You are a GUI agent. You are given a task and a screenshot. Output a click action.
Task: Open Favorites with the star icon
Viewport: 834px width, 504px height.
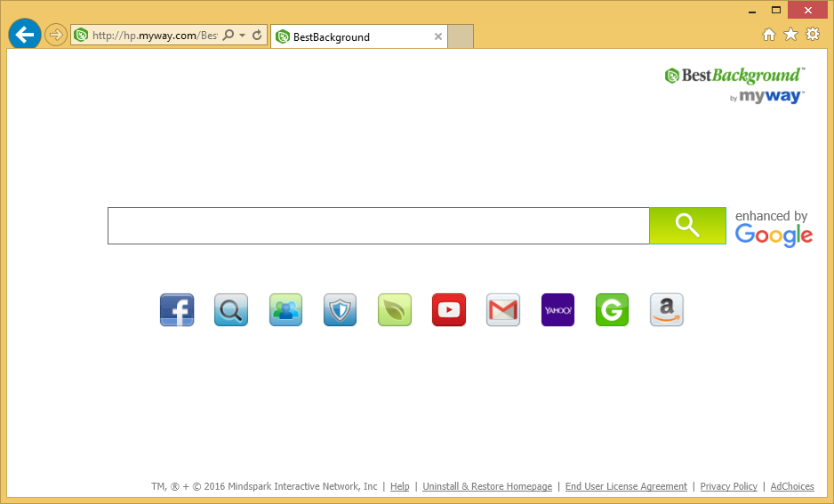[x=791, y=35]
